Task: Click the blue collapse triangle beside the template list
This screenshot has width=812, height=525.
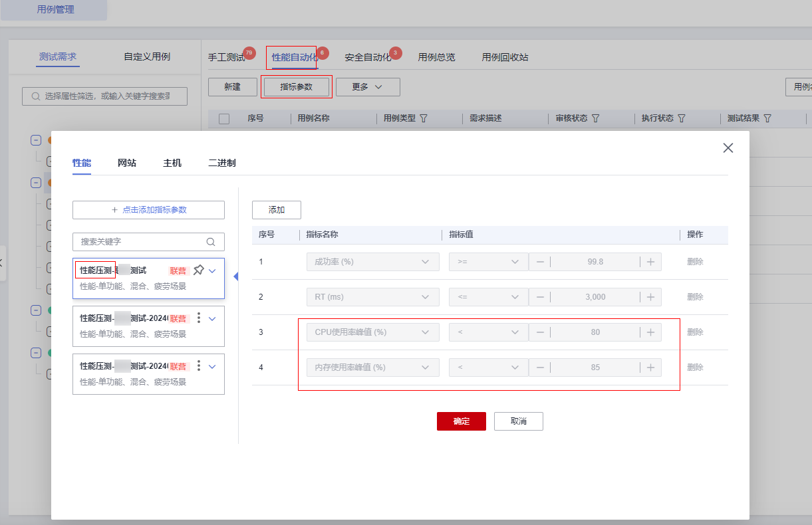Action: 235,276
